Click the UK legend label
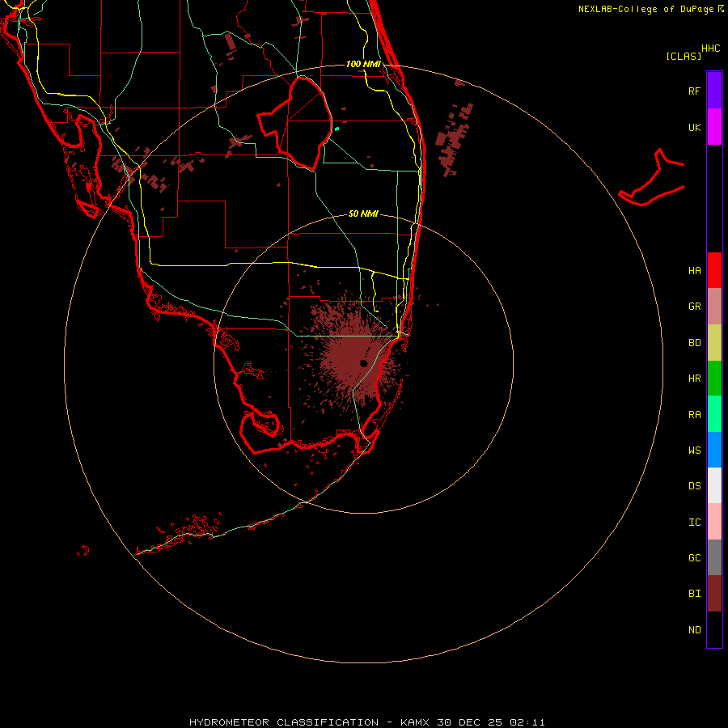Viewport: 728px width, 728px height. [694, 127]
